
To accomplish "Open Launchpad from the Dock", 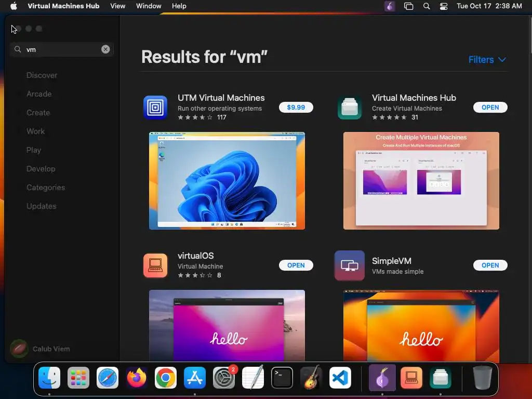I will tap(78, 377).
